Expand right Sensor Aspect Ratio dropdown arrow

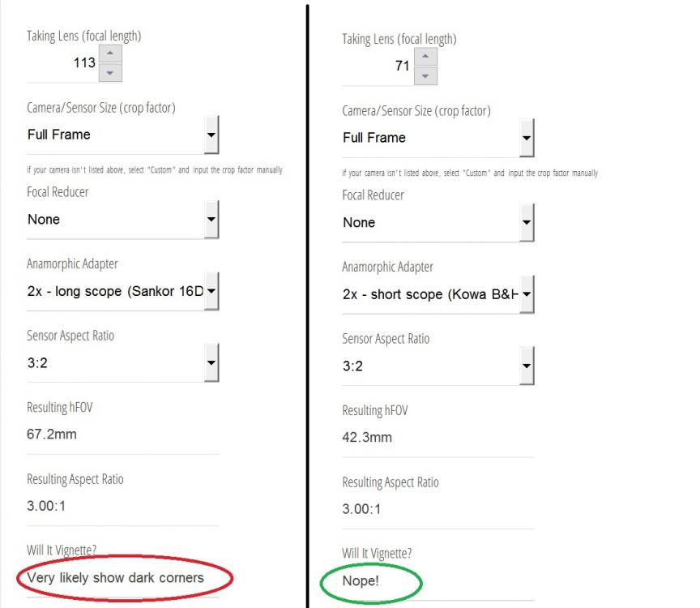pos(527,366)
